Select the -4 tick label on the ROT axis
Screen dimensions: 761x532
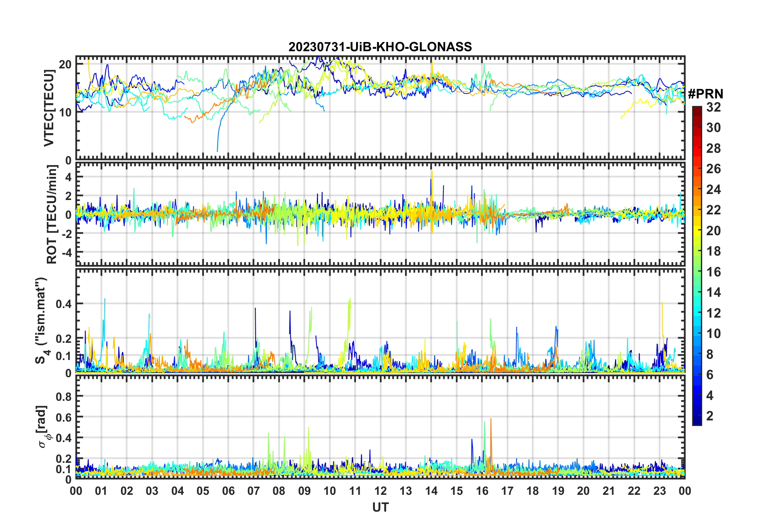(65, 252)
